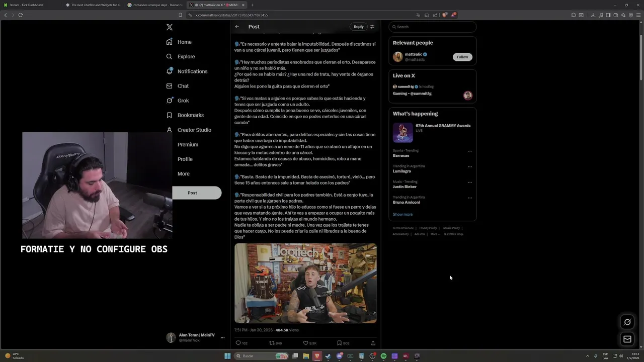Click Show more under trends
The image size is (644, 362).
click(403, 214)
